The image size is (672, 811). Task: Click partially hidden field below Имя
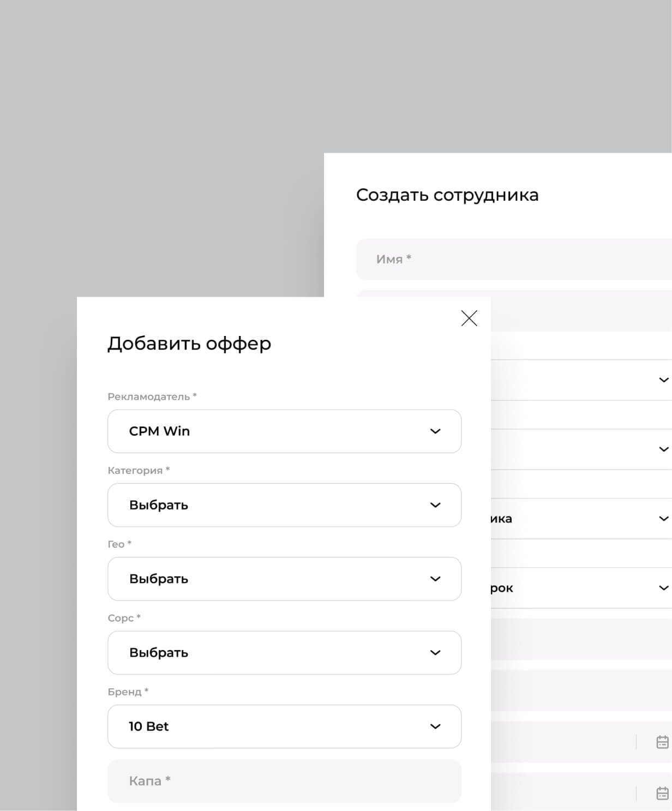[578, 310]
